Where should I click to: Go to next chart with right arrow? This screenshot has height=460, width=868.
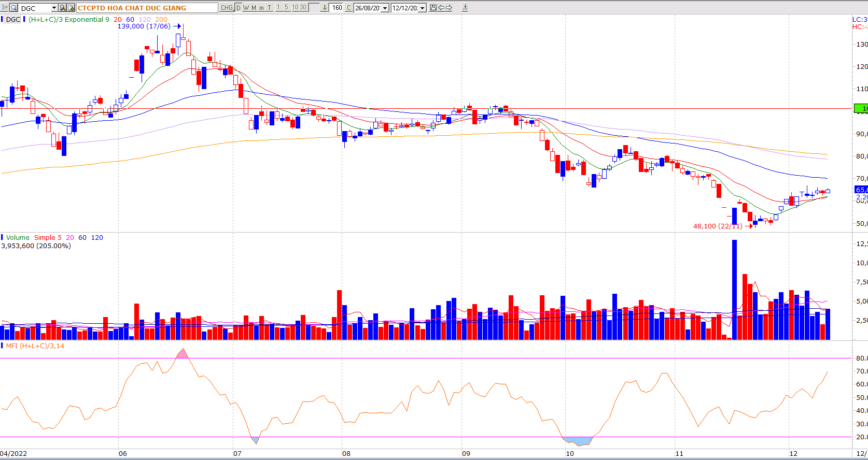[x=449, y=8]
